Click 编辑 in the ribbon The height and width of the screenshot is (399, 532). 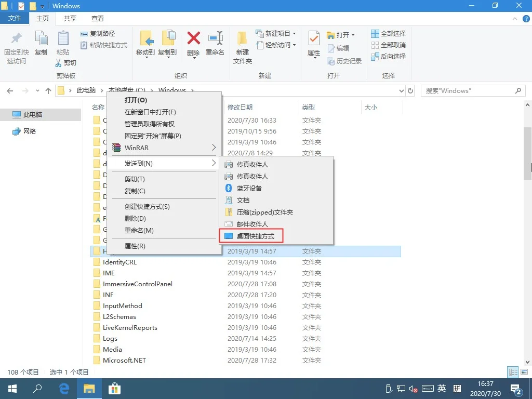pos(338,48)
